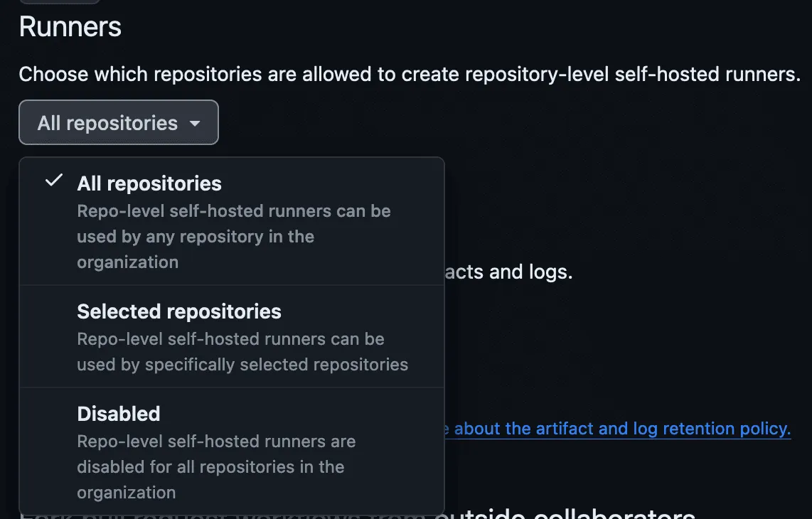
Task: Collapse the repositories selection dropdown
Action: (118, 122)
